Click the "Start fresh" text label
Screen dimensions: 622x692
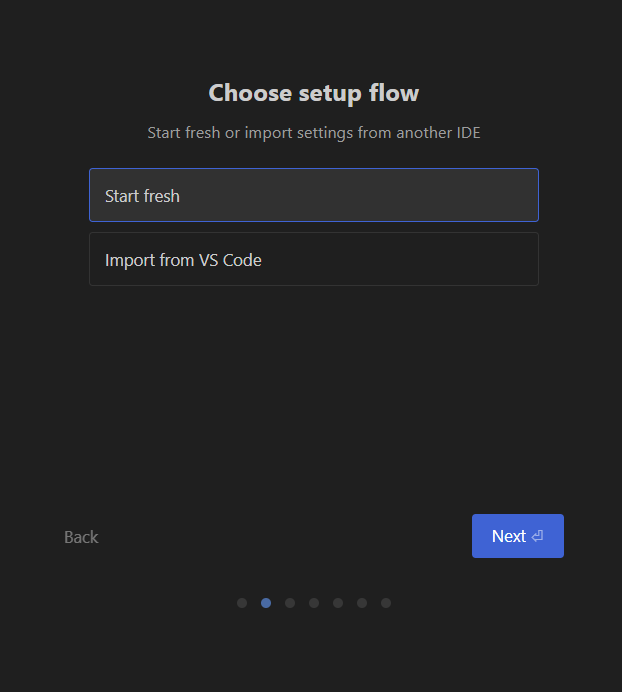(142, 196)
